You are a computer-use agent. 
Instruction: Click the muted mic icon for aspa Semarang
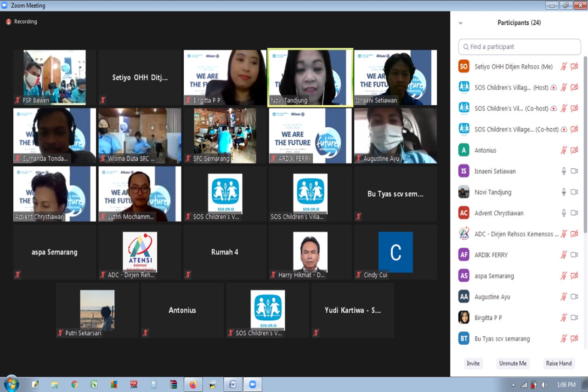[564, 276]
